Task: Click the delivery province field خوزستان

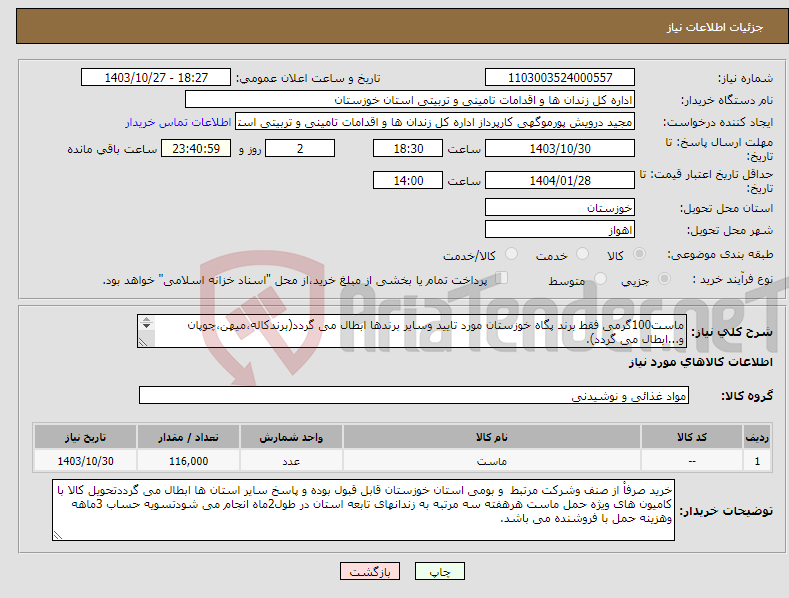Action: pyautogui.click(x=560, y=207)
